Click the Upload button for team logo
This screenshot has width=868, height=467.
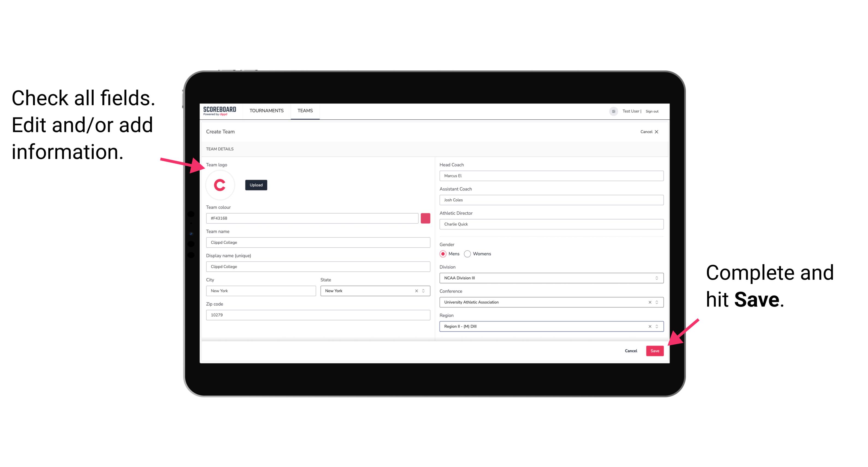(256, 185)
